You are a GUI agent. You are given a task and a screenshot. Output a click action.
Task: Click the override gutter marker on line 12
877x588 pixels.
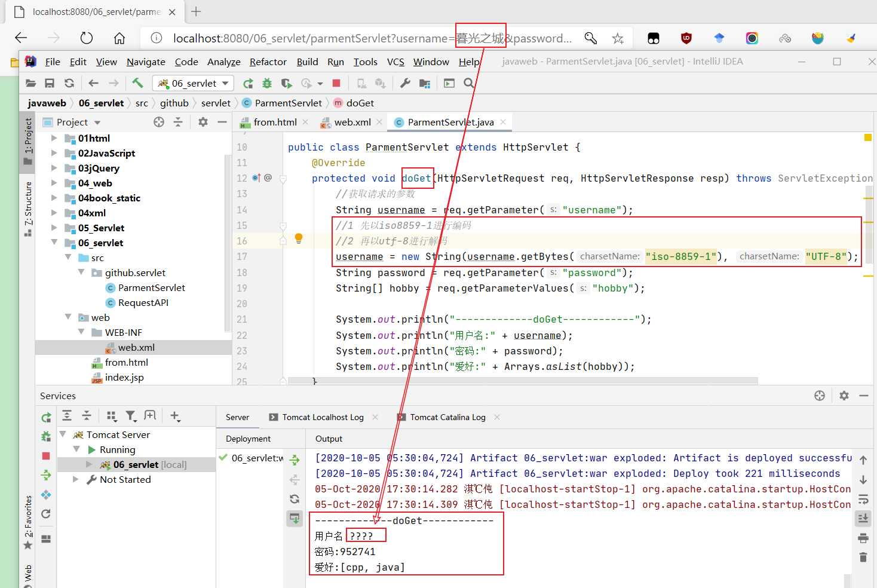[256, 177]
